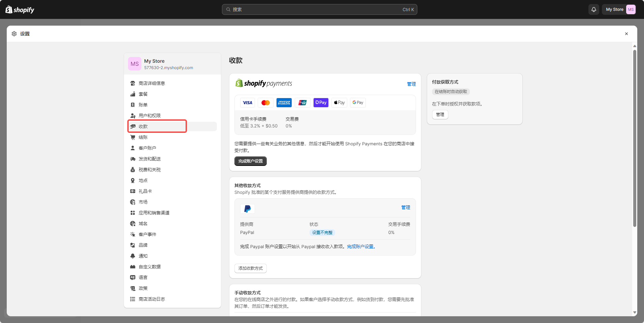644x323 pixels.
Task: Click the 语言 language icon
Action: (133, 277)
